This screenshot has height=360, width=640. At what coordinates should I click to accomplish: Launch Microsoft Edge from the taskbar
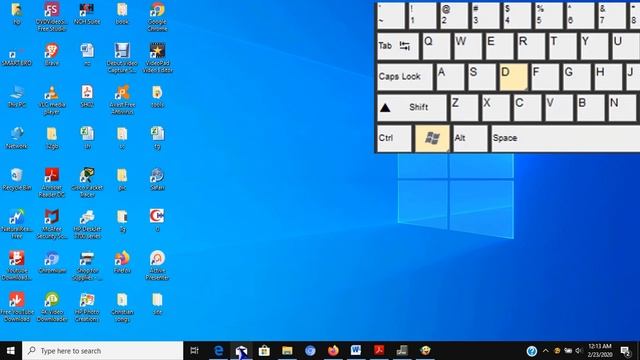click(x=218, y=351)
